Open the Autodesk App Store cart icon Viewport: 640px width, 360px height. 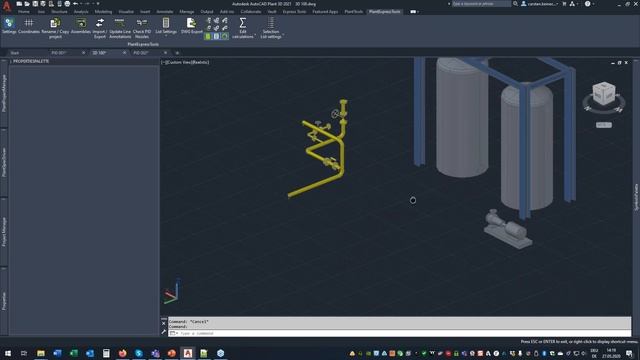(564, 4)
